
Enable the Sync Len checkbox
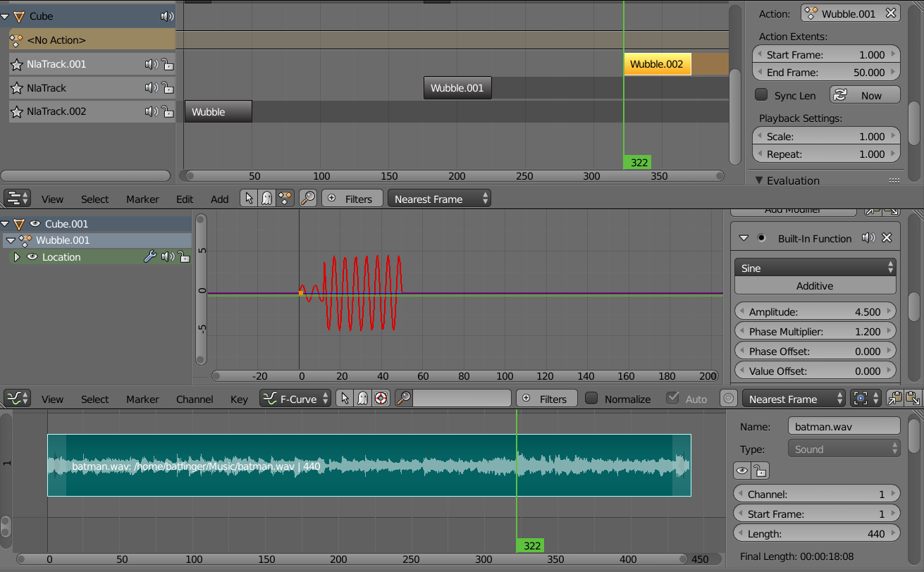click(x=761, y=94)
